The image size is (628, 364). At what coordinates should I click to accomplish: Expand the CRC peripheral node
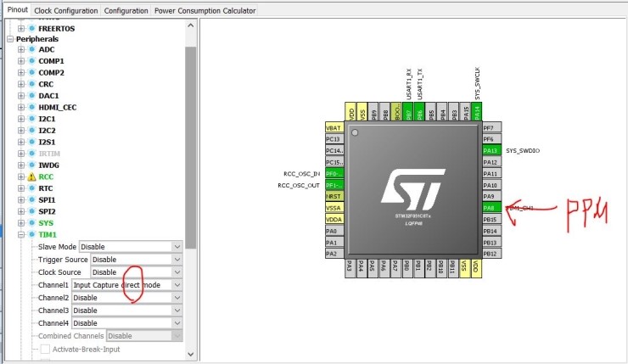tap(21, 84)
